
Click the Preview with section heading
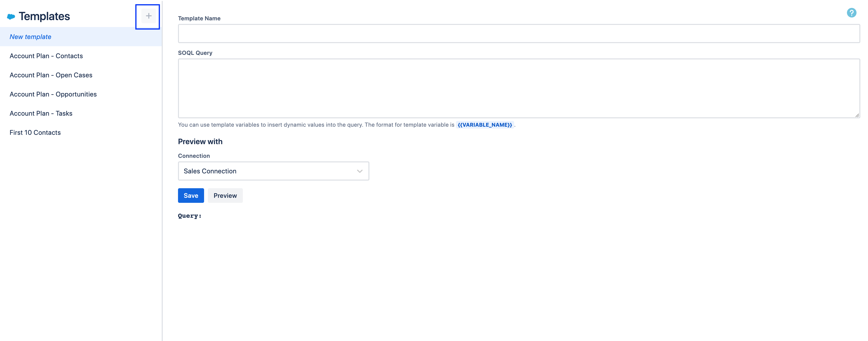(x=200, y=142)
